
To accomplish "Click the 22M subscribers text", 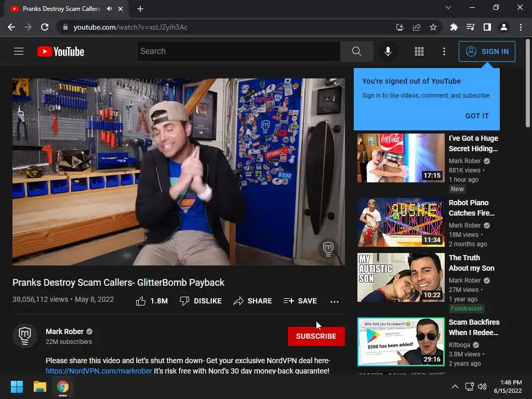I will tap(69, 342).
